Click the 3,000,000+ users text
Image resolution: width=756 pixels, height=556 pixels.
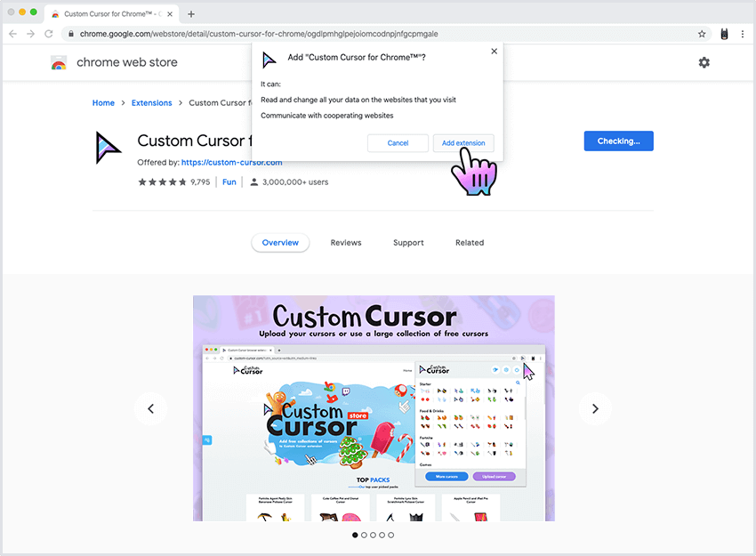tap(295, 181)
